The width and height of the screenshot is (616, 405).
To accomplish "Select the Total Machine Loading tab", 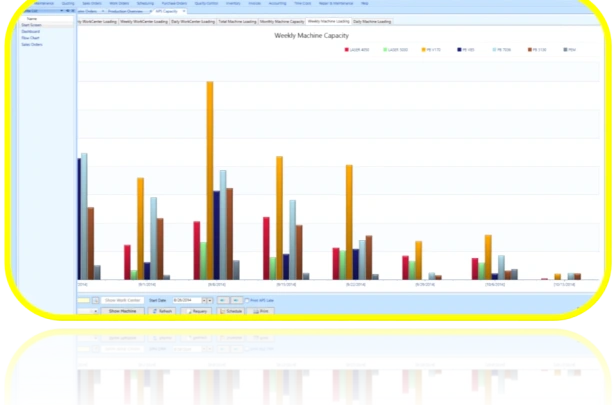I will pos(237,22).
